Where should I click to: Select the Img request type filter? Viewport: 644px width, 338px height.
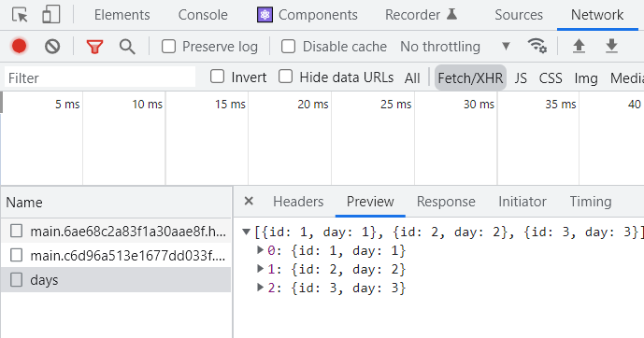[x=586, y=77]
